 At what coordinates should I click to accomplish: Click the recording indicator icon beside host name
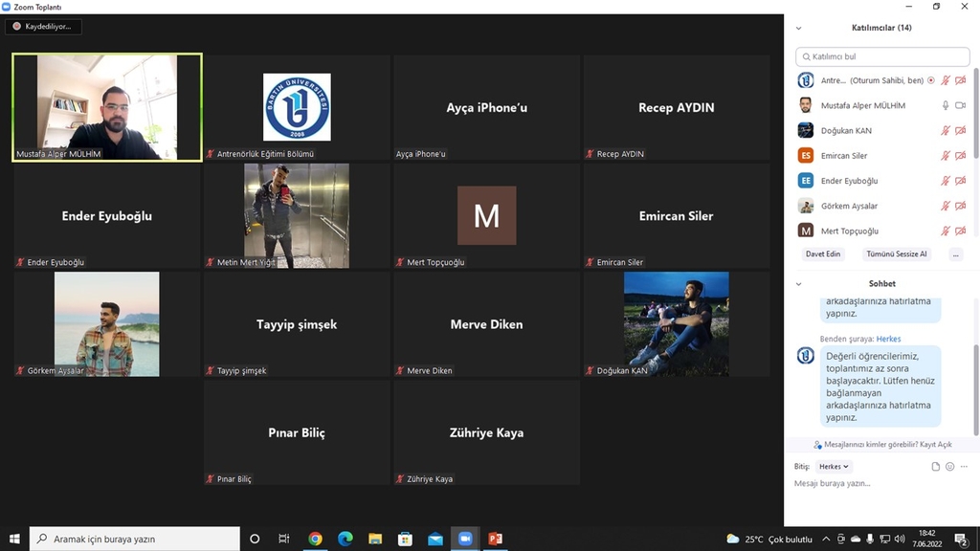[931, 81]
